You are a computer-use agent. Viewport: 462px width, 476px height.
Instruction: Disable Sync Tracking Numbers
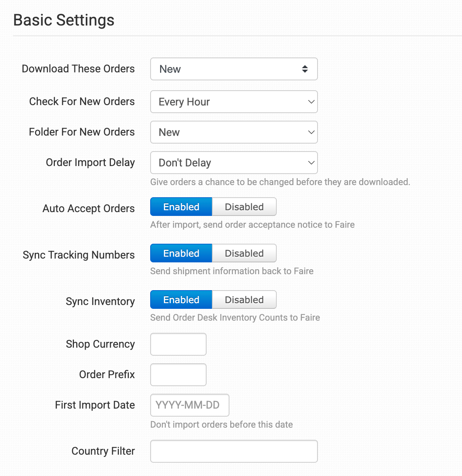click(x=244, y=253)
